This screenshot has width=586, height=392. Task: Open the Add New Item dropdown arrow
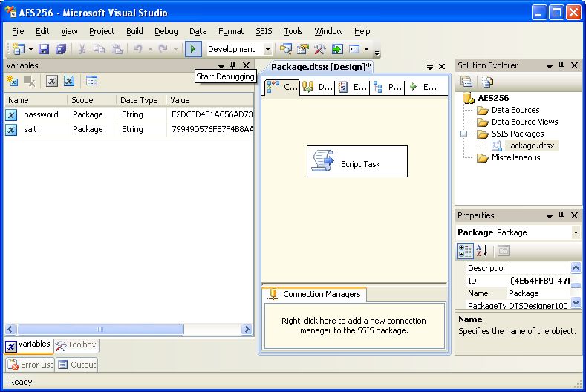pos(30,49)
